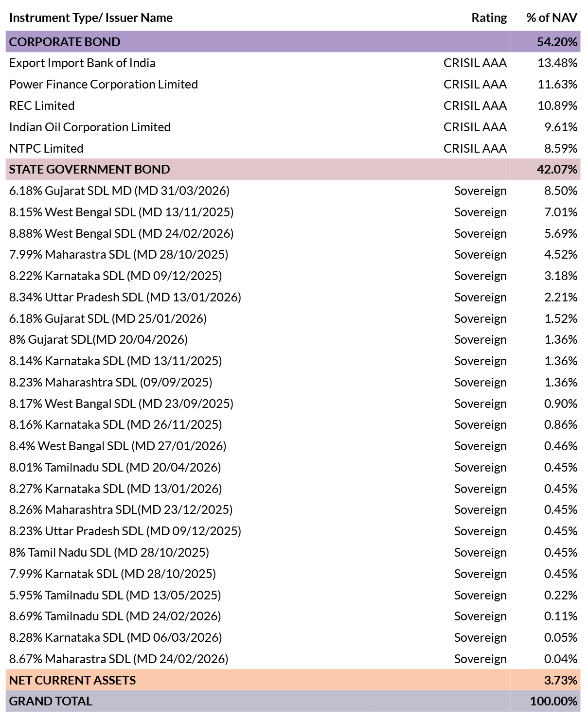Click the REC Limited row
This screenshot has height=720, width=588.
point(293,105)
